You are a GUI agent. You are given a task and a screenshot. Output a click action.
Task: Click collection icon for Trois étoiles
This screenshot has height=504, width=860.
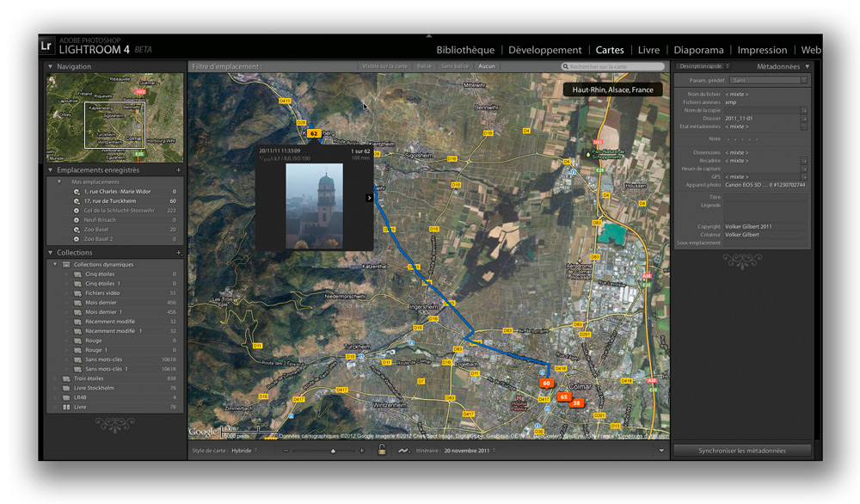pos(66,378)
